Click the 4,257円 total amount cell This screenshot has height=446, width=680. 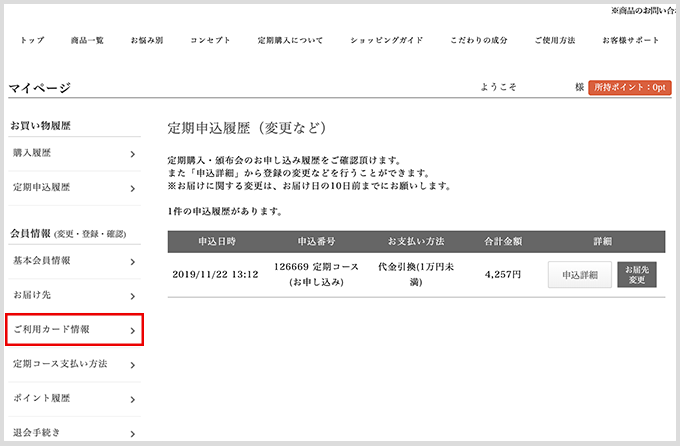[x=503, y=275]
